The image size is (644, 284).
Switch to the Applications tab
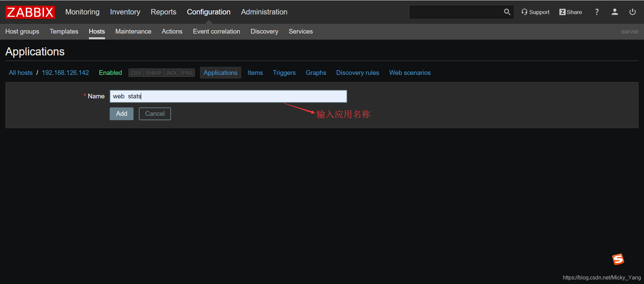click(220, 73)
